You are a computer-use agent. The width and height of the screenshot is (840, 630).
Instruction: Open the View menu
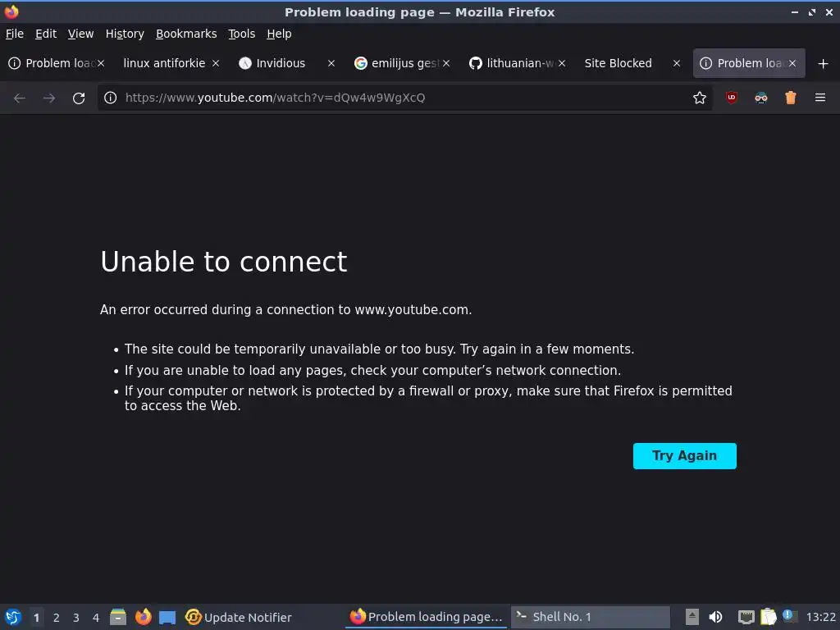pyautogui.click(x=80, y=34)
